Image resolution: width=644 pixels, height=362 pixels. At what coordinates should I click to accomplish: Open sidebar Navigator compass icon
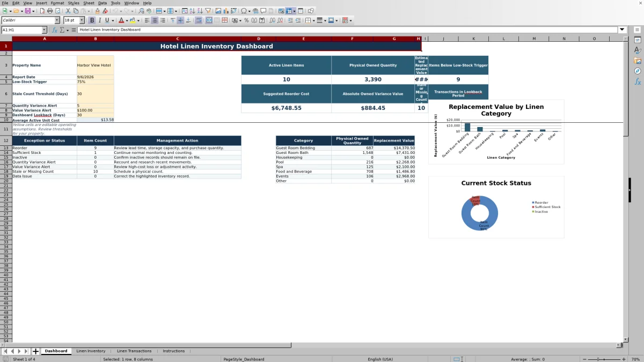click(x=638, y=71)
